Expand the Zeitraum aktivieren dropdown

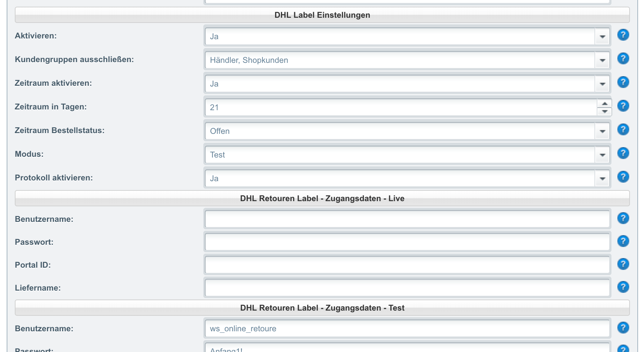(x=602, y=84)
